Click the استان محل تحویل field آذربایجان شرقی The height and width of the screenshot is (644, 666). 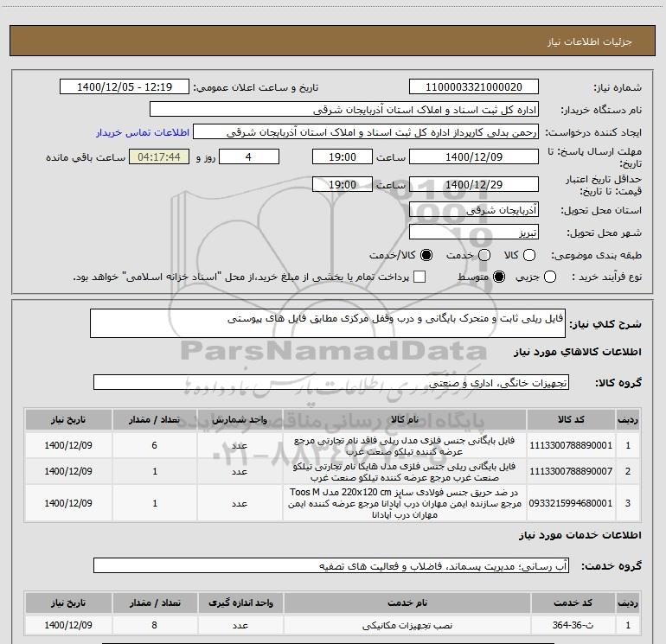(474, 210)
